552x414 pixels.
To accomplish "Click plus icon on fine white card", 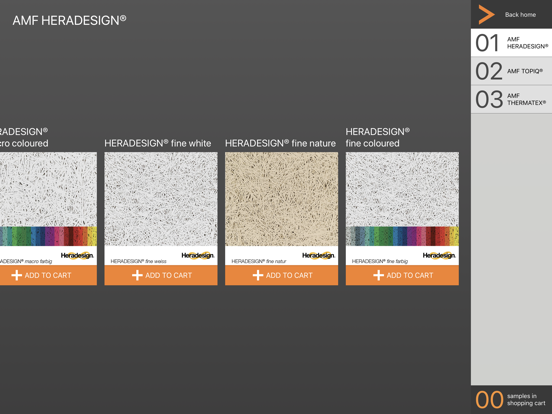I will pos(137,275).
